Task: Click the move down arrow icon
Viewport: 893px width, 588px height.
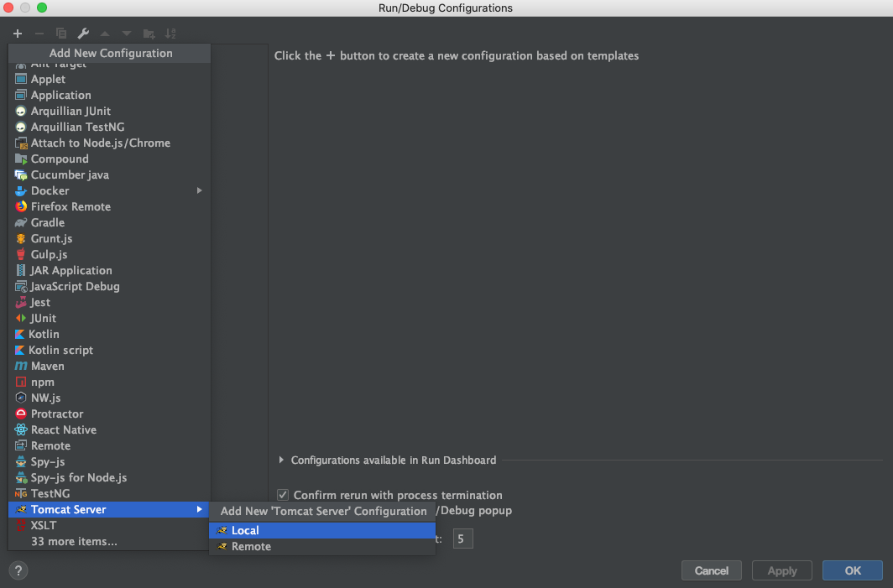Action: [127, 34]
